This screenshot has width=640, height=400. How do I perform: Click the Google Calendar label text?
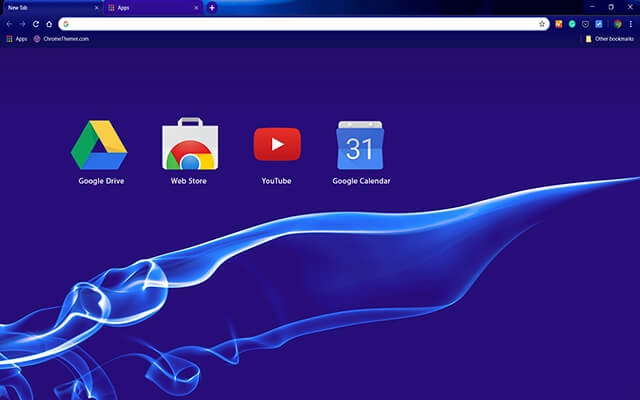coord(361,181)
